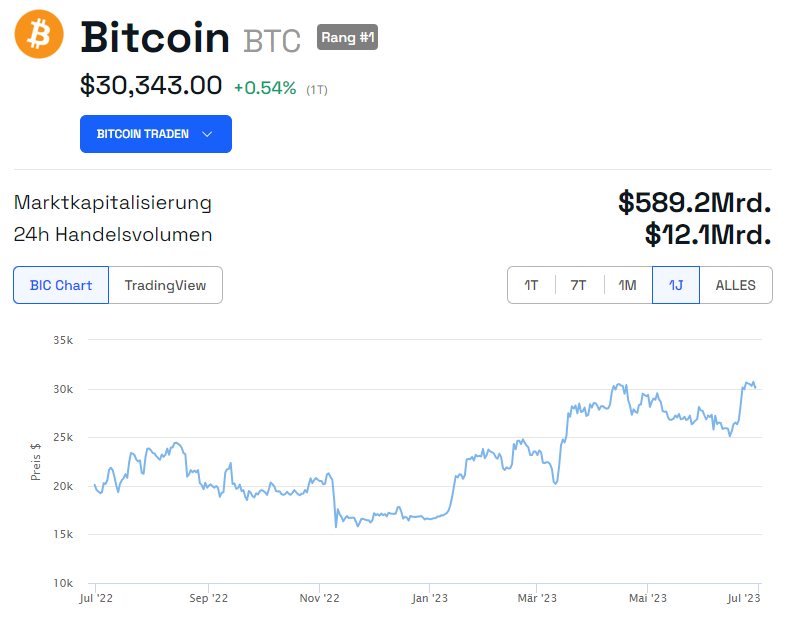The width and height of the screenshot is (792, 621).
Task: Switch to the TradingView tab
Action: point(165,285)
